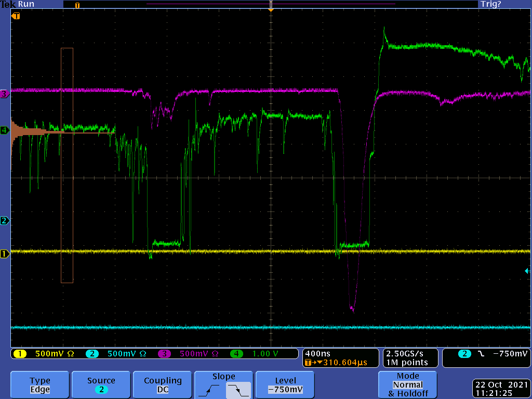Select the Level -750mV menu item
The height and width of the screenshot is (399, 532).
coord(285,385)
